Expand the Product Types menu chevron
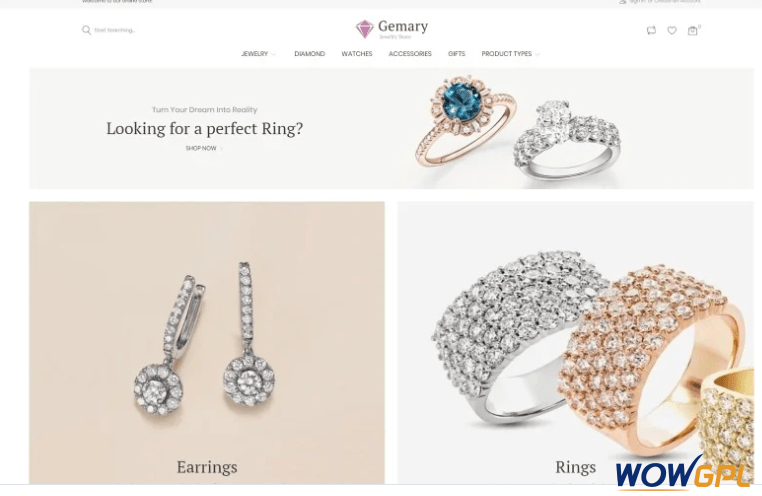762x496 pixels. 537,54
